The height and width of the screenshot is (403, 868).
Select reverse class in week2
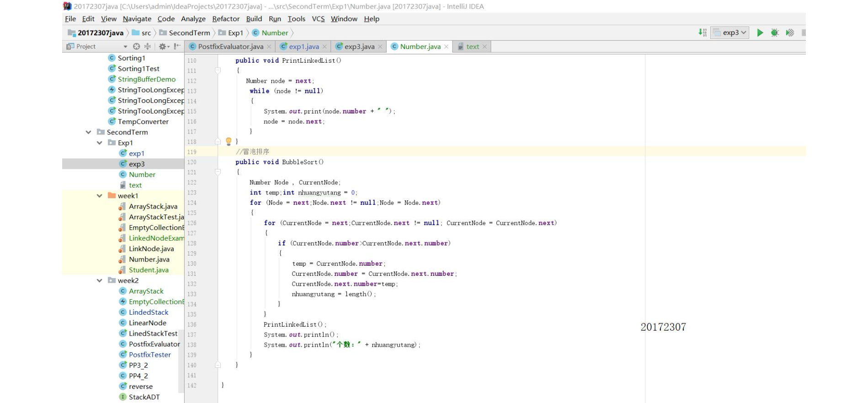coord(136,387)
